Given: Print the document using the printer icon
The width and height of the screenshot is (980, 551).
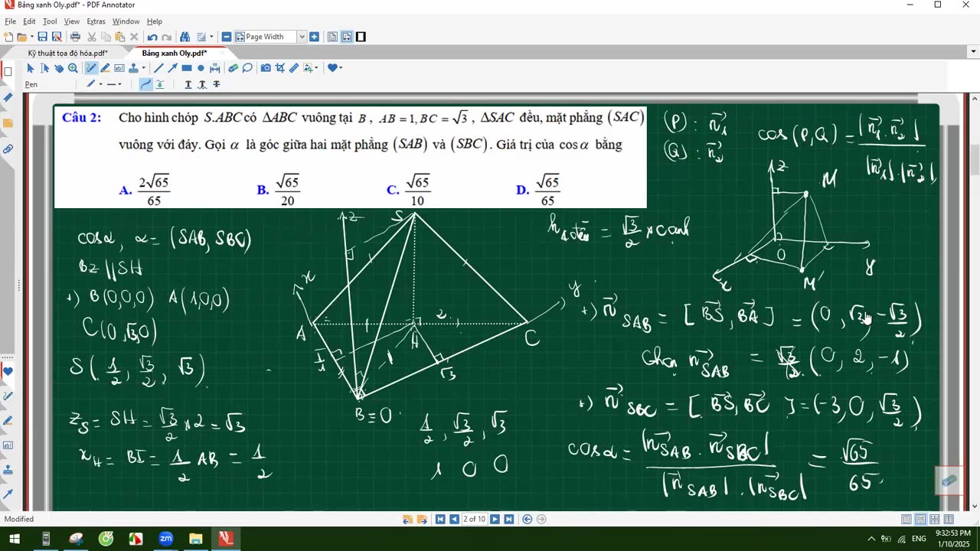Looking at the screenshot, I should click(75, 37).
